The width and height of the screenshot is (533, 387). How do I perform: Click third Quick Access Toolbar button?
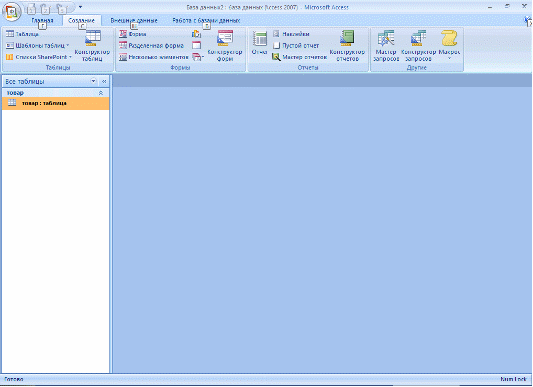pyautogui.click(x=62, y=10)
